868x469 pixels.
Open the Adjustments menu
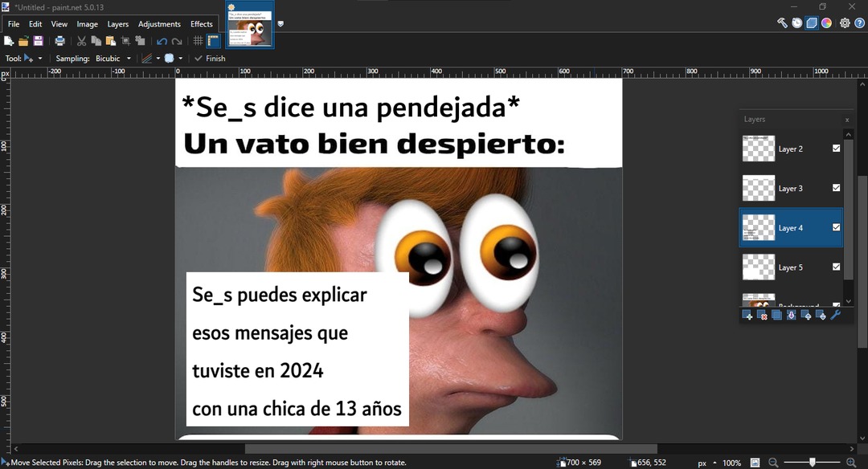pyautogui.click(x=159, y=24)
